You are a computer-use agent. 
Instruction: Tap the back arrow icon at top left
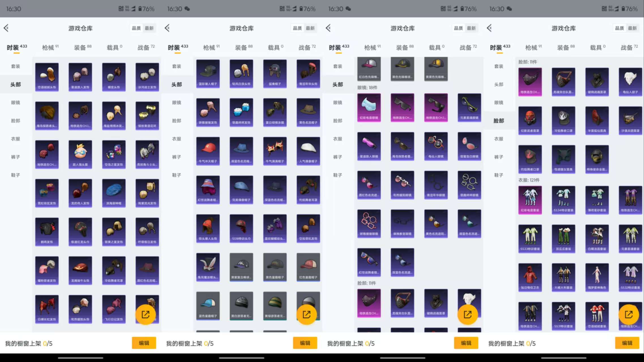pos(6,28)
